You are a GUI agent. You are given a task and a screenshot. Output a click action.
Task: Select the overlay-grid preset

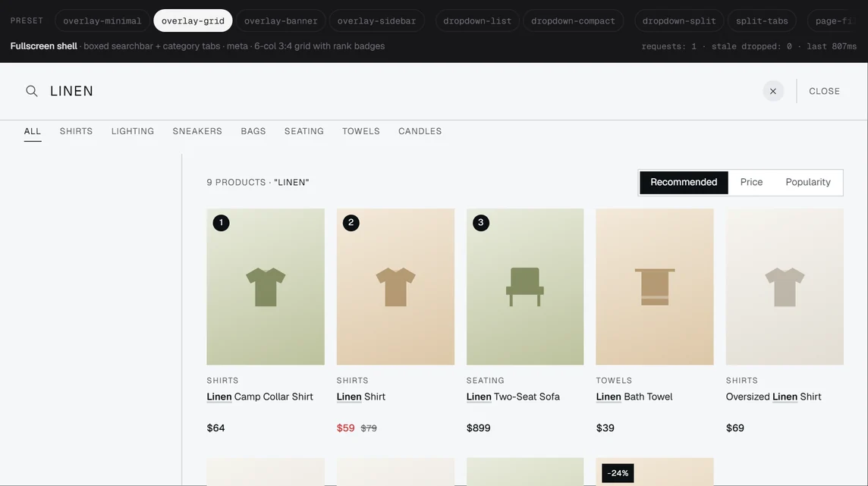tap(193, 20)
